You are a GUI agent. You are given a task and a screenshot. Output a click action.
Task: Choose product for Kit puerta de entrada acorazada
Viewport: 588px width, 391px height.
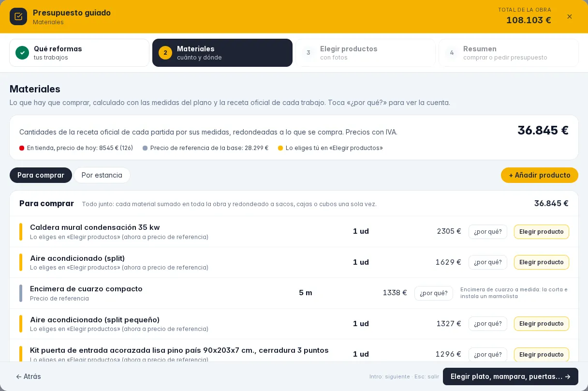tap(542, 355)
